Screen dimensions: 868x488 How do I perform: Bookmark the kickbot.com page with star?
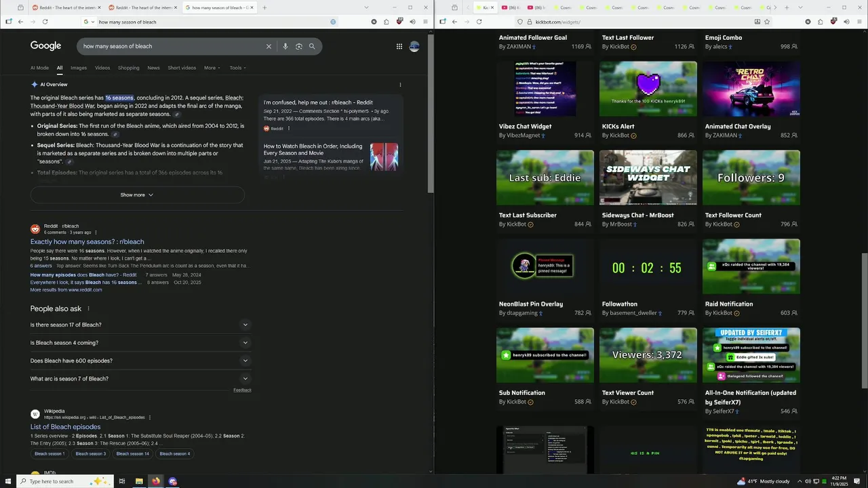click(767, 22)
